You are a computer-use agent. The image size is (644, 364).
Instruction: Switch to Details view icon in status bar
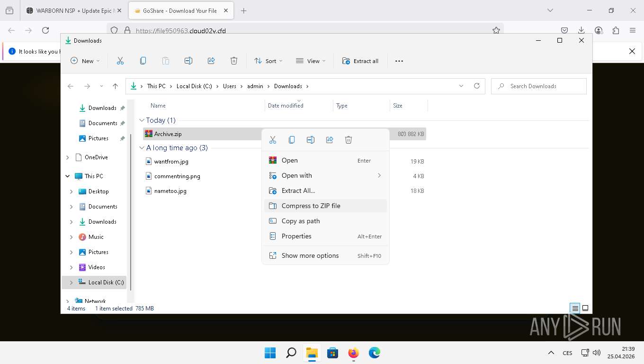pos(575,308)
